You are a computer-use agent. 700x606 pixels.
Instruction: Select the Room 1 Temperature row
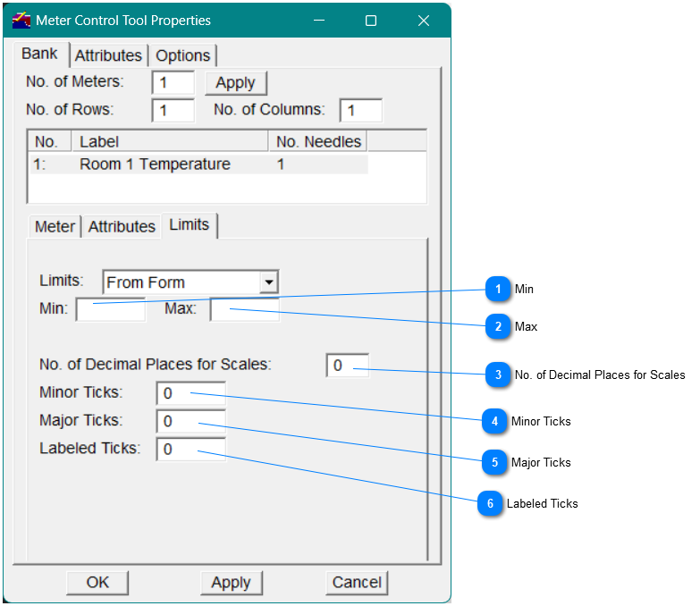coord(198,164)
